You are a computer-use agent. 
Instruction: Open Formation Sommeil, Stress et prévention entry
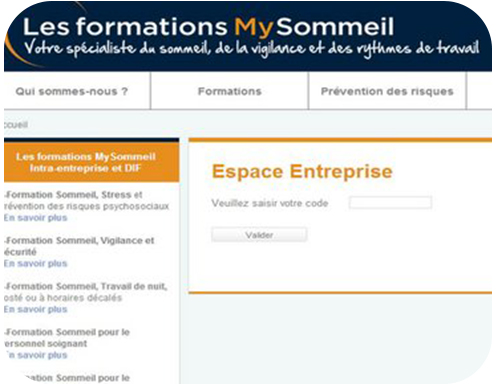click(x=87, y=200)
